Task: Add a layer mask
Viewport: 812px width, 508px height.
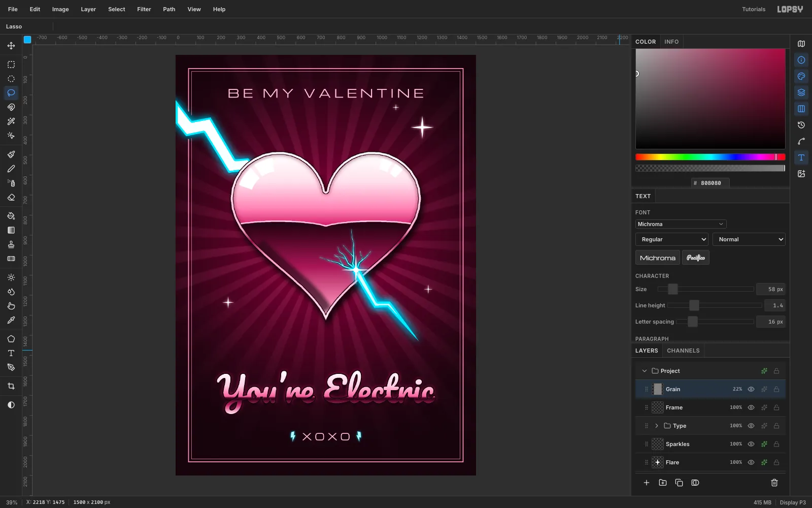Action: click(695, 483)
